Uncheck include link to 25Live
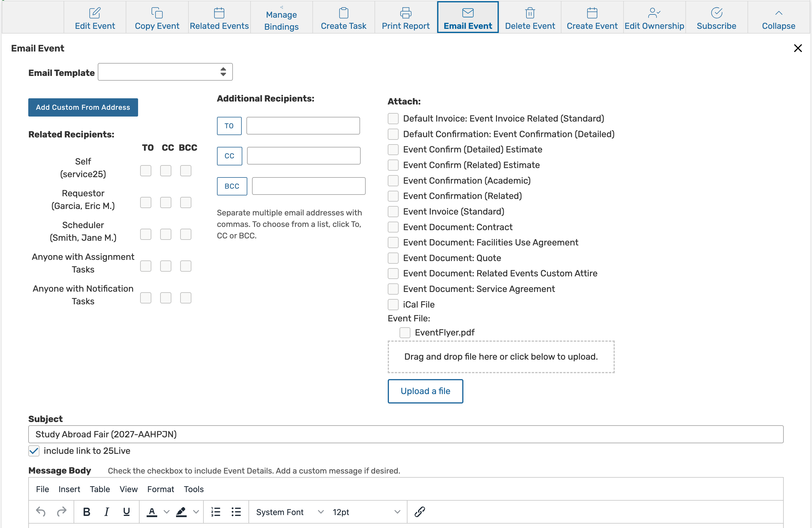The height and width of the screenshot is (528, 812). tap(34, 451)
